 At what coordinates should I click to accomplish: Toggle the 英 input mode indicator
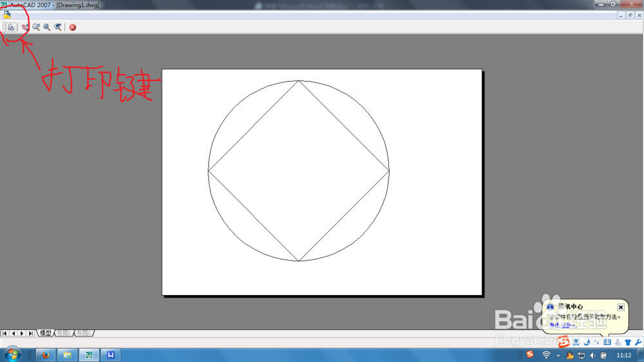(576, 342)
